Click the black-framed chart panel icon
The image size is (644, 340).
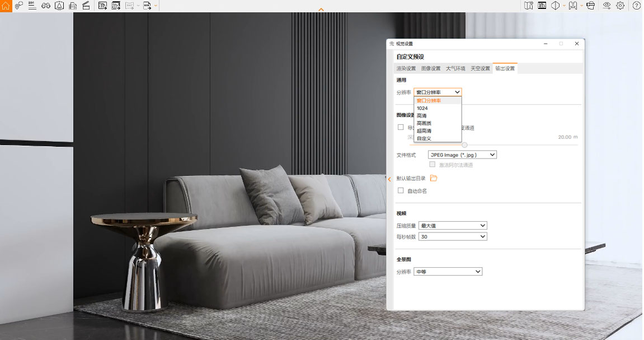[x=542, y=6]
